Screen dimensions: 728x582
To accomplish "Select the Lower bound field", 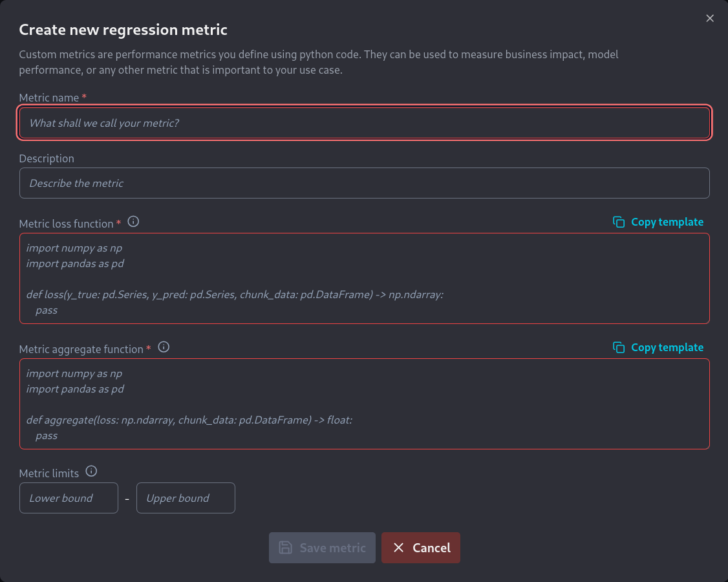I will (x=69, y=498).
